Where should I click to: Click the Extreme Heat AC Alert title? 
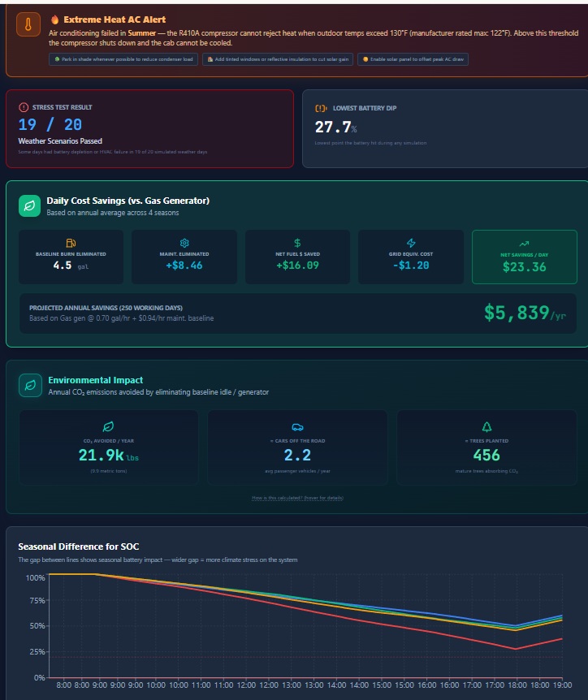(x=115, y=19)
